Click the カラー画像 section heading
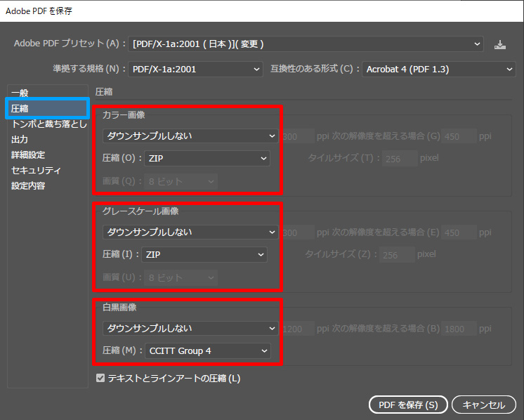This screenshot has width=524, height=420. [124, 115]
